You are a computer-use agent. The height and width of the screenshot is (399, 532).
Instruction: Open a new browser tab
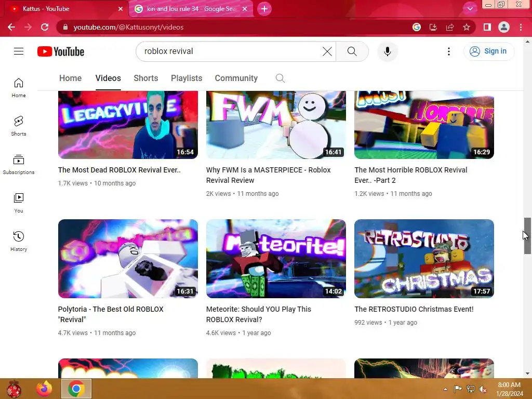(x=264, y=9)
